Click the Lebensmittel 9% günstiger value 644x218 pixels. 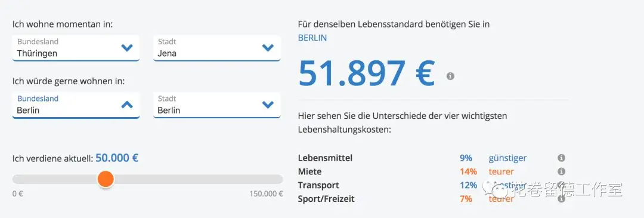click(493, 158)
